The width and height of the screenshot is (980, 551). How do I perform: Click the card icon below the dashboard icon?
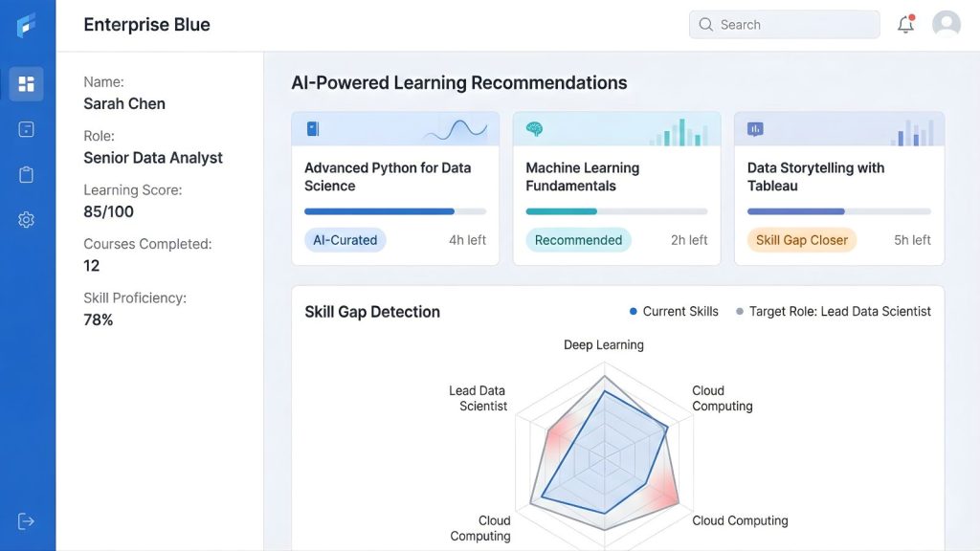26,129
